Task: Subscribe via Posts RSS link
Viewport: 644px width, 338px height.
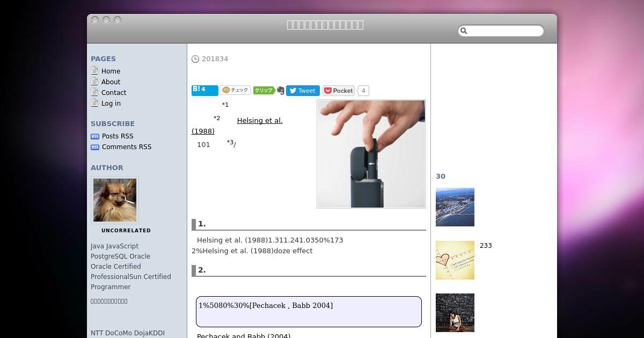Action: point(118,136)
